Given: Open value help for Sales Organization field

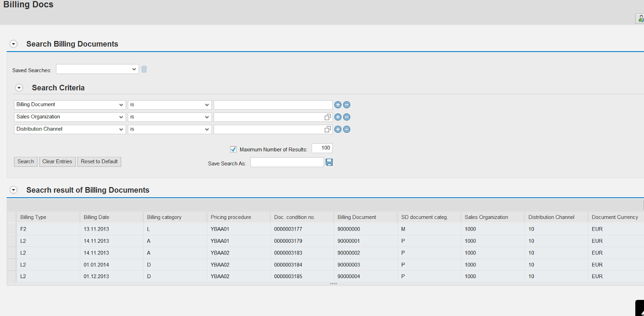Looking at the screenshot, I should 328,117.
